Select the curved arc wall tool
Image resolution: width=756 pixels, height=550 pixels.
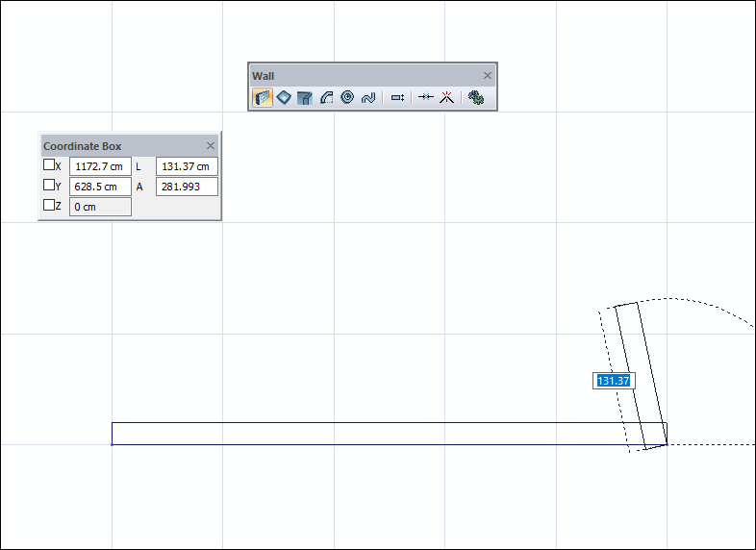[x=326, y=98]
